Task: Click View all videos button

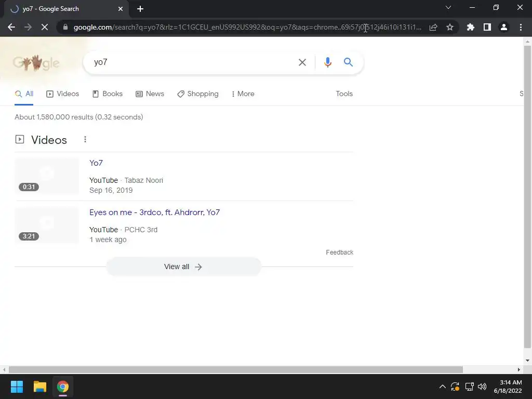Action: click(183, 267)
